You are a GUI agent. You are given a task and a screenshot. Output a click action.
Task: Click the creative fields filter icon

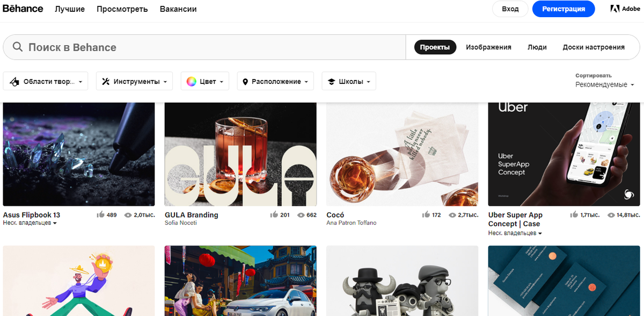14,82
